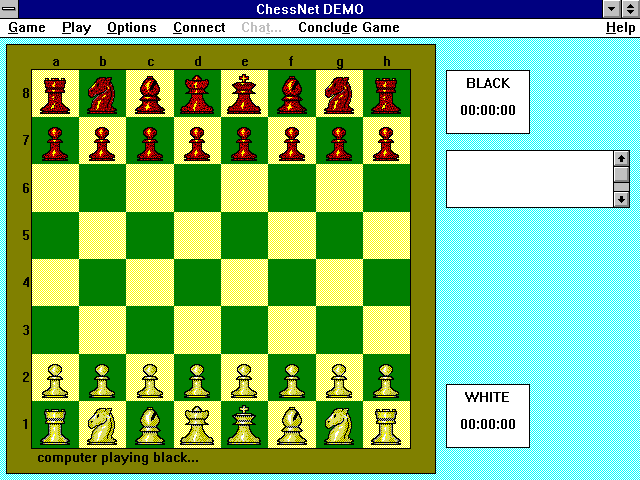Viewport: 640px width, 480px height.
Task: Select the black rook on h8
Action: (x=386, y=96)
